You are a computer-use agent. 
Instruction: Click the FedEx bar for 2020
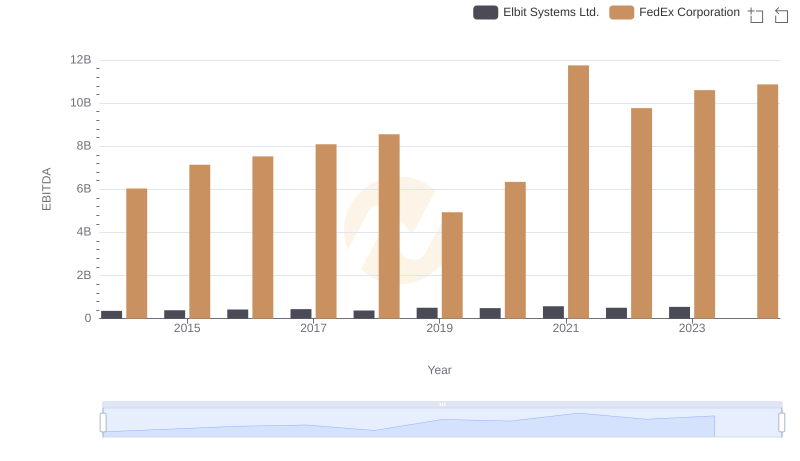[x=515, y=250]
